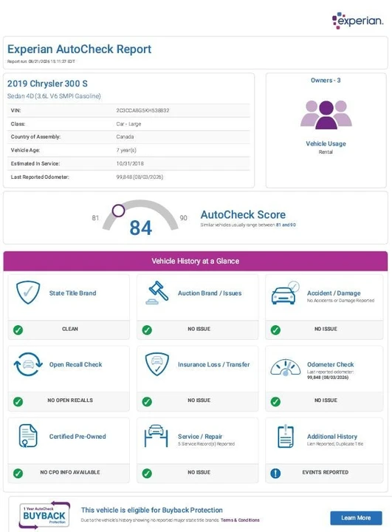Click the Service / Repair car lift icon
Viewport: 392px width, 532px height.
pos(156,436)
